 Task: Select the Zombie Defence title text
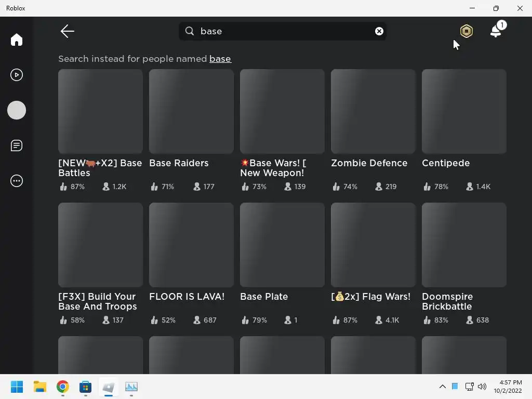(x=369, y=163)
